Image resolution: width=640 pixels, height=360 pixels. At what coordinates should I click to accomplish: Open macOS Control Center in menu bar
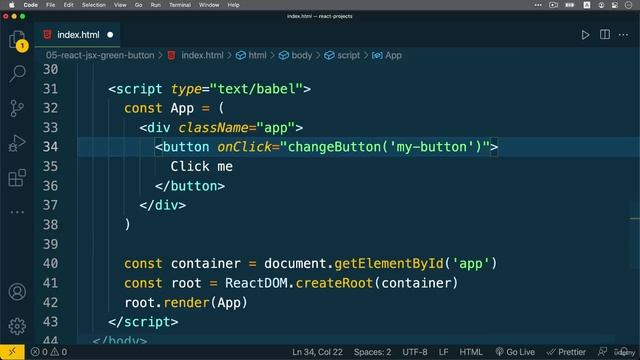[614, 5]
